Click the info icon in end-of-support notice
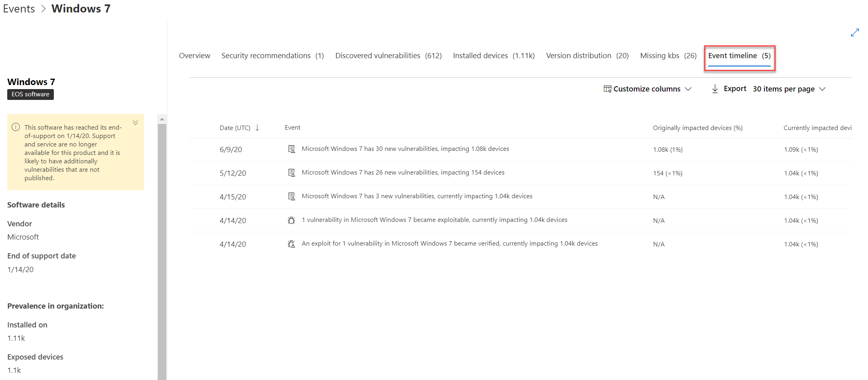Screen dimensions: 868x380 pyautogui.click(x=16, y=127)
